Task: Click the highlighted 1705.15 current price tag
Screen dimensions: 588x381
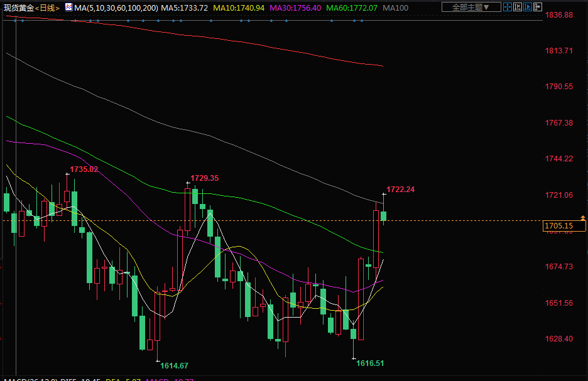Action: [x=558, y=226]
